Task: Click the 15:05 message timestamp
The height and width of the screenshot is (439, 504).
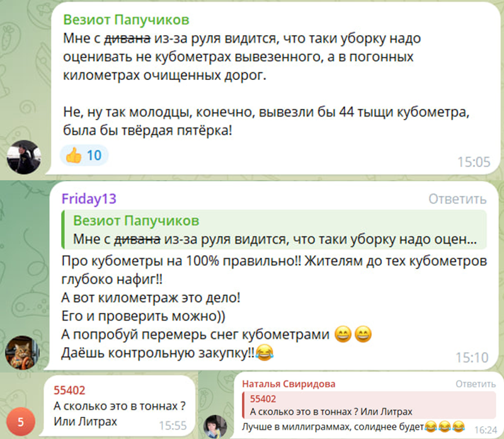Action: point(474,162)
